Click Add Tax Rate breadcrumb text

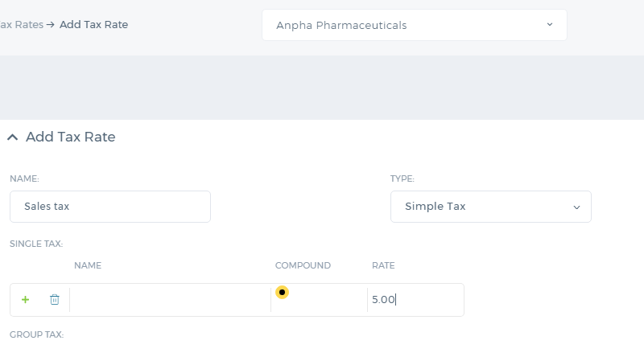(93, 25)
